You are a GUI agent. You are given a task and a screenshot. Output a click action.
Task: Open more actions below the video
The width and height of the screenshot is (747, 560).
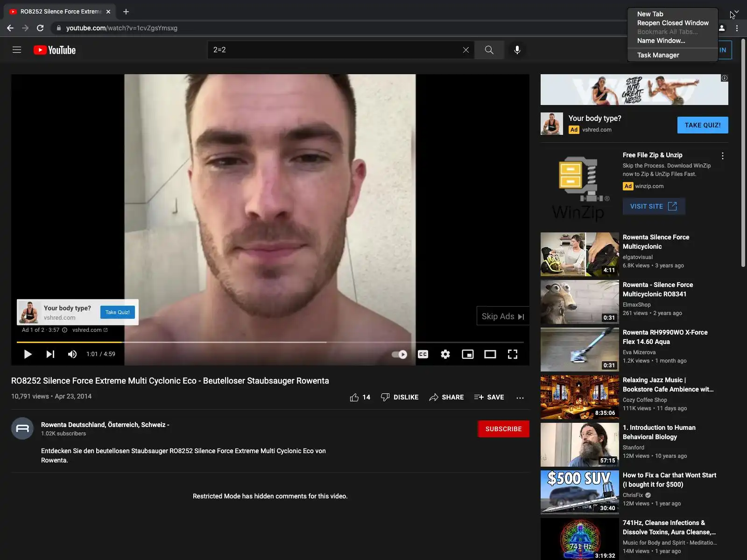tap(520, 398)
